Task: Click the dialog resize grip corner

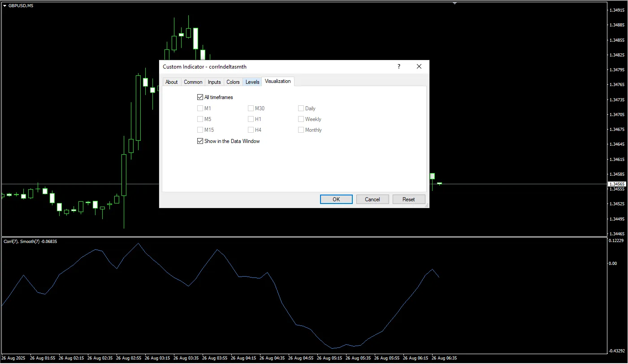Action: pyautogui.click(x=427, y=205)
